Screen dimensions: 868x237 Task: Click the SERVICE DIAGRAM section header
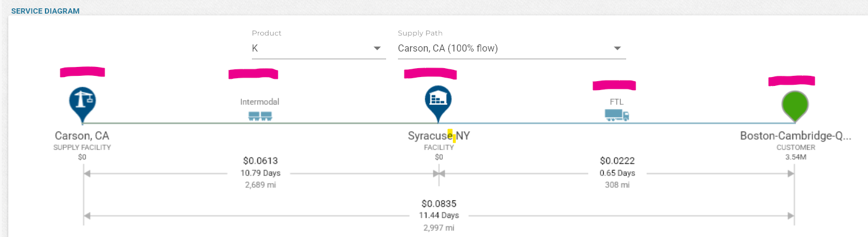tap(45, 11)
